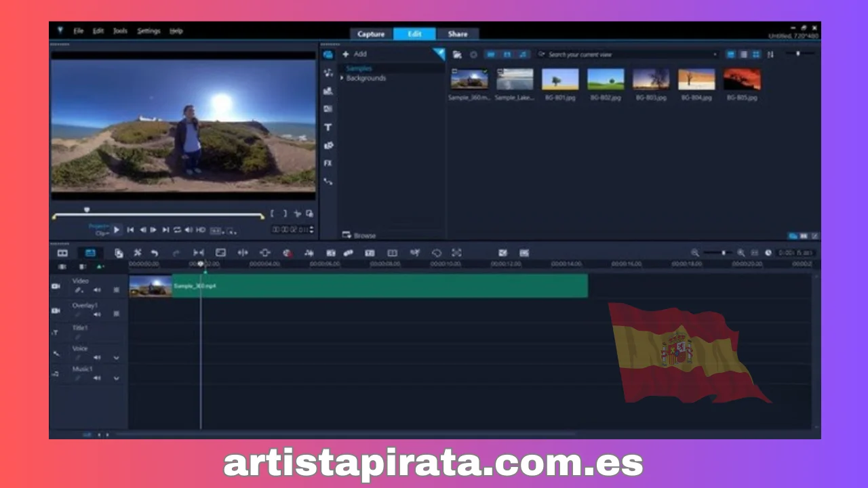This screenshot has width=868, height=488.
Task: Jump to the start of the clip
Action: point(131,230)
